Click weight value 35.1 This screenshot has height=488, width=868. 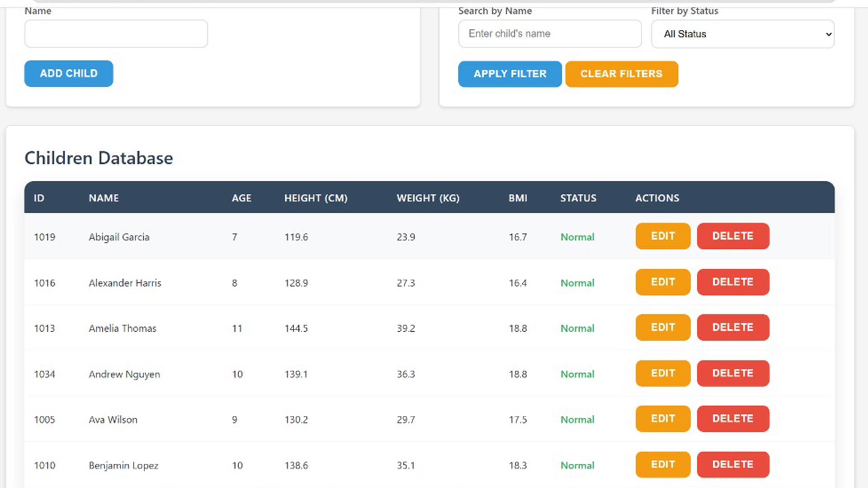click(406, 465)
